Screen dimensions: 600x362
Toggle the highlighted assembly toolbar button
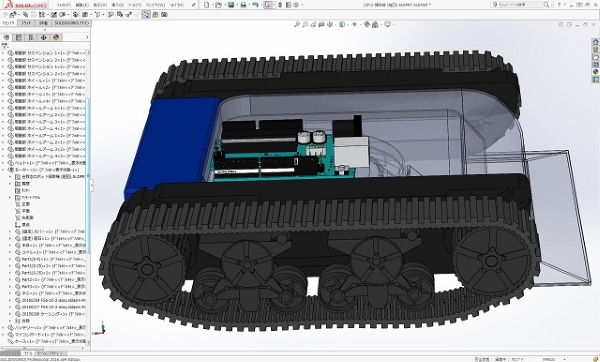pos(146,15)
